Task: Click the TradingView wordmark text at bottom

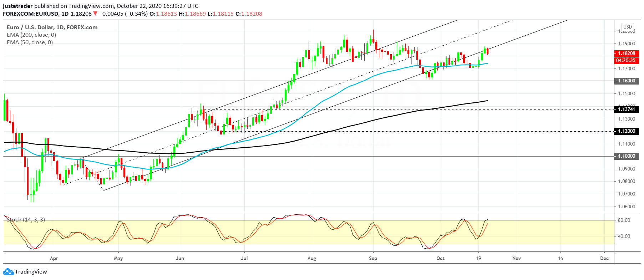Action: (x=31, y=272)
